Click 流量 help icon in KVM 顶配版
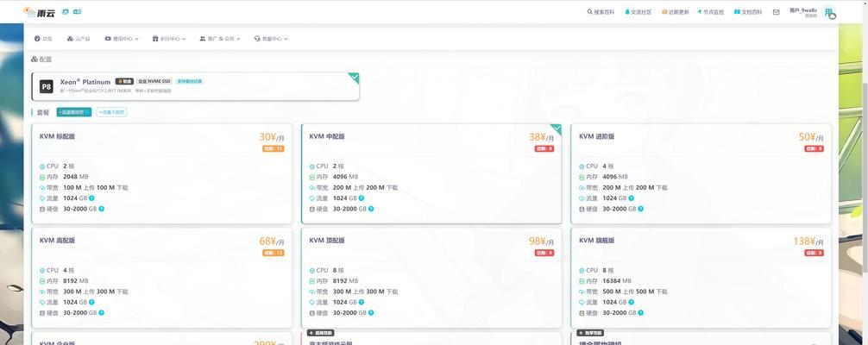 pos(361,303)
